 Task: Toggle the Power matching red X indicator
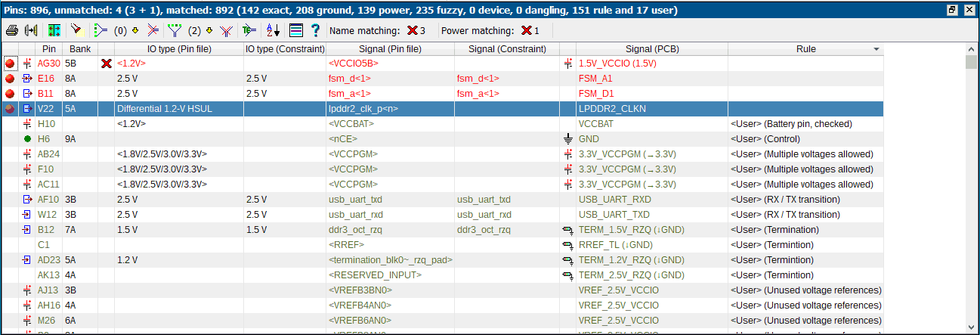tap(526, 30)
